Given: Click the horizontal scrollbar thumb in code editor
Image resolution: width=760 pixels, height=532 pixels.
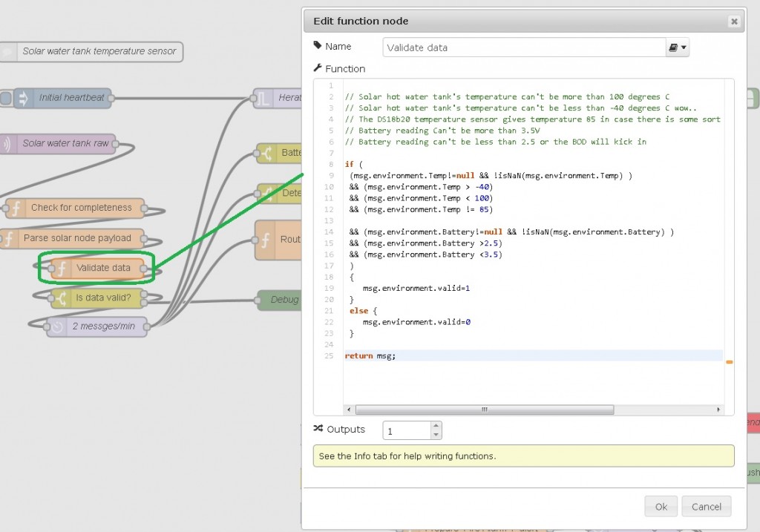Looking at the screenshot, I should pos(484,410).
